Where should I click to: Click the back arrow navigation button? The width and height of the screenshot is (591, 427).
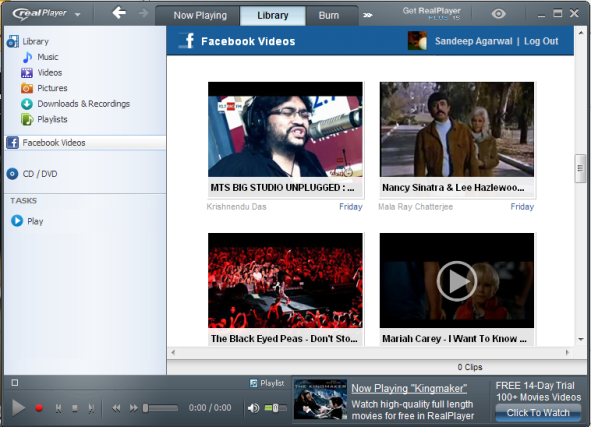119,13
